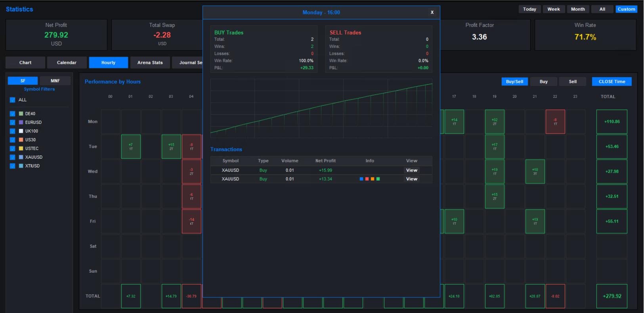Toggle the EURUSD symbol checkbox
Viewport: 644px width, 313px height.
coord(12,122)
